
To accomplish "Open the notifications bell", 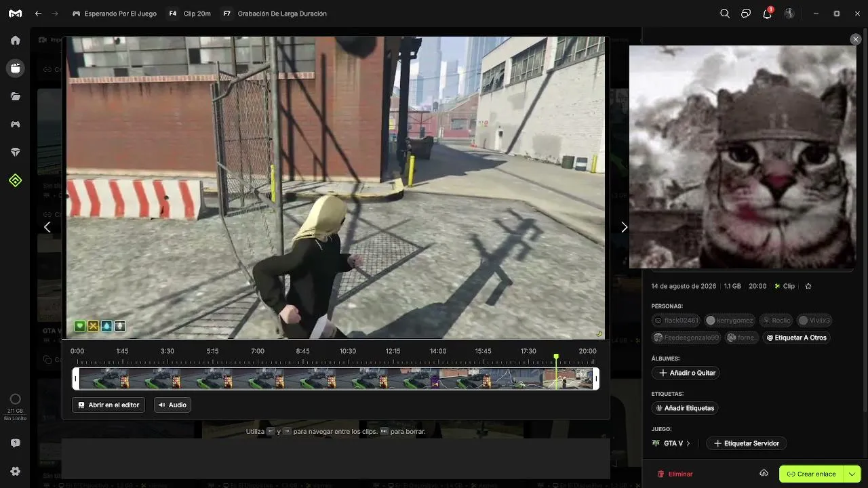I will [768, 14].
